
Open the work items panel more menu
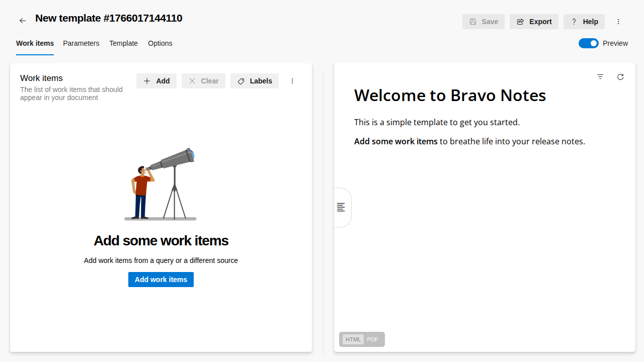tap(292, 81)
